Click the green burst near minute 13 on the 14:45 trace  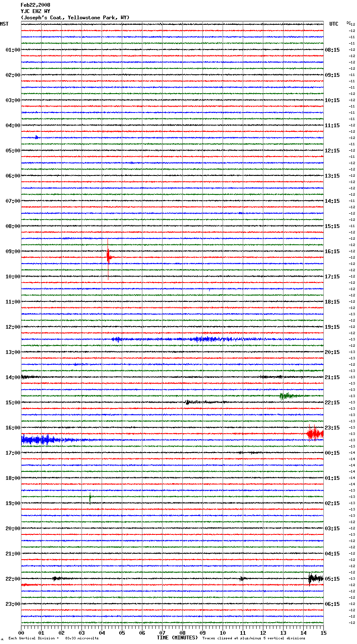[x=290, y=395]
